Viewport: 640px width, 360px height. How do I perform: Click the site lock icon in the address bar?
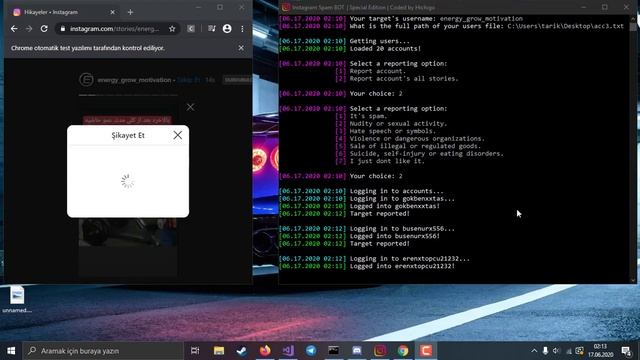click(62, 29)
